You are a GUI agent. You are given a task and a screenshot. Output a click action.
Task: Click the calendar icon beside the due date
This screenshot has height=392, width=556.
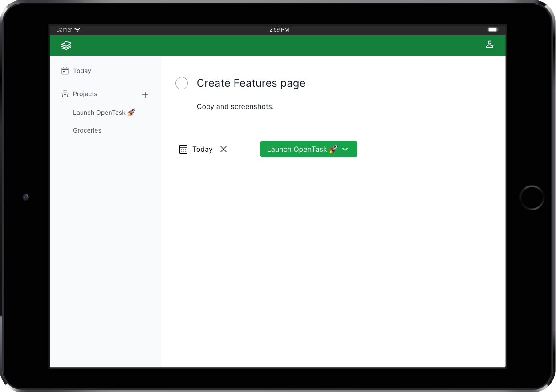click(183, 149)
